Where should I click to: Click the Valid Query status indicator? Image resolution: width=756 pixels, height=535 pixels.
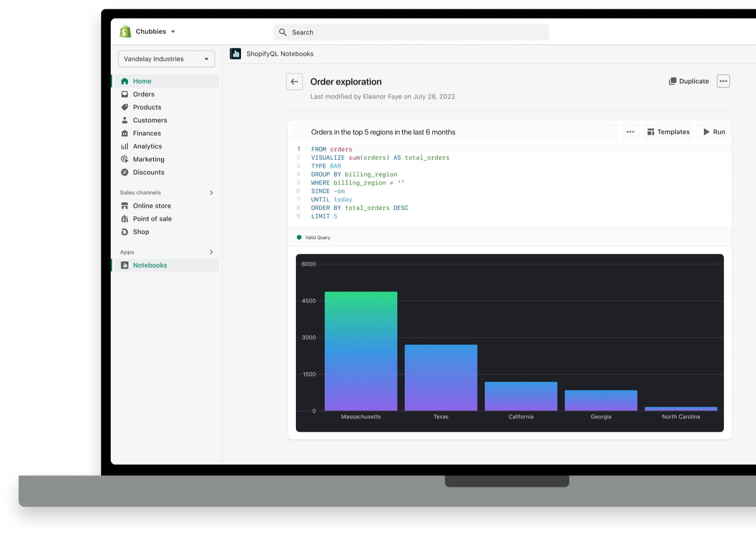pyautogui.click(x=314, y=238)
